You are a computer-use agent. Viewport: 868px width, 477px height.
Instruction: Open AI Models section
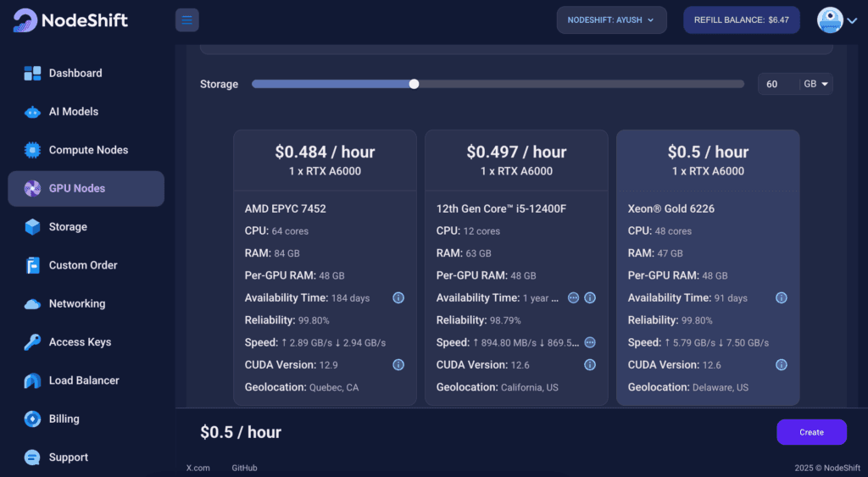(x=74, y=112)
